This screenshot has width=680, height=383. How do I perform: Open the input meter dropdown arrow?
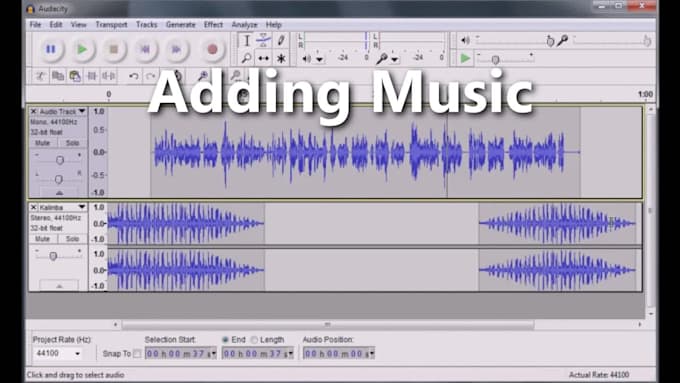click(x=395, y=59)
